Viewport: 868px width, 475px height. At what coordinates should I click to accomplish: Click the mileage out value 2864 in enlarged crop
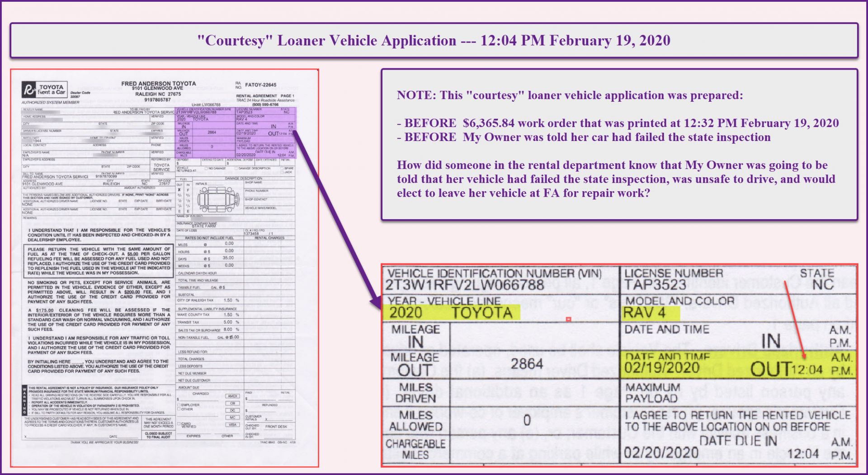(527, 364)
